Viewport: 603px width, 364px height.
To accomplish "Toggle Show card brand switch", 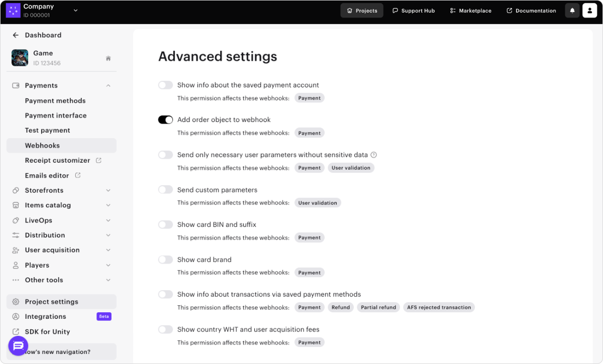I will point(165,260).
